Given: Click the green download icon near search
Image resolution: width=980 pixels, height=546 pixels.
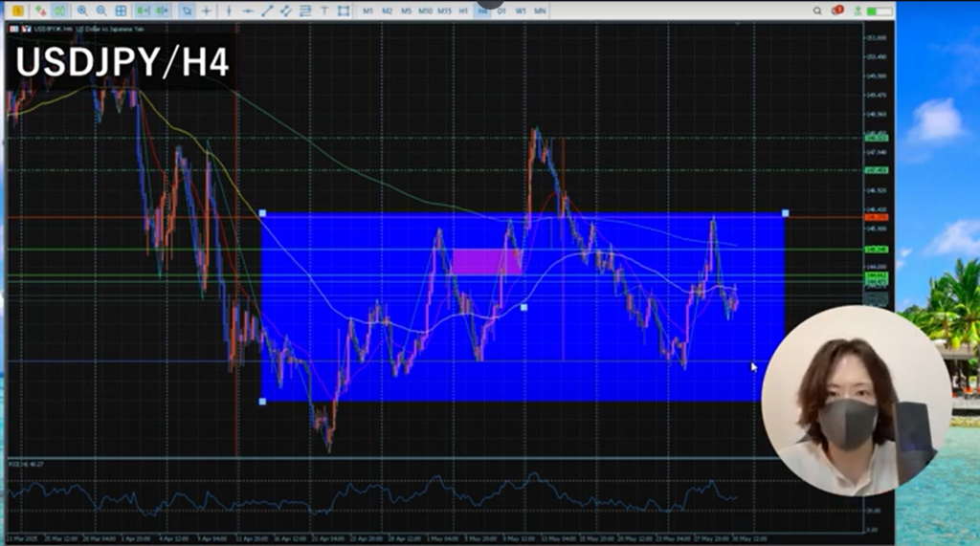Looking at the screenshot, I should coord(858,11).
